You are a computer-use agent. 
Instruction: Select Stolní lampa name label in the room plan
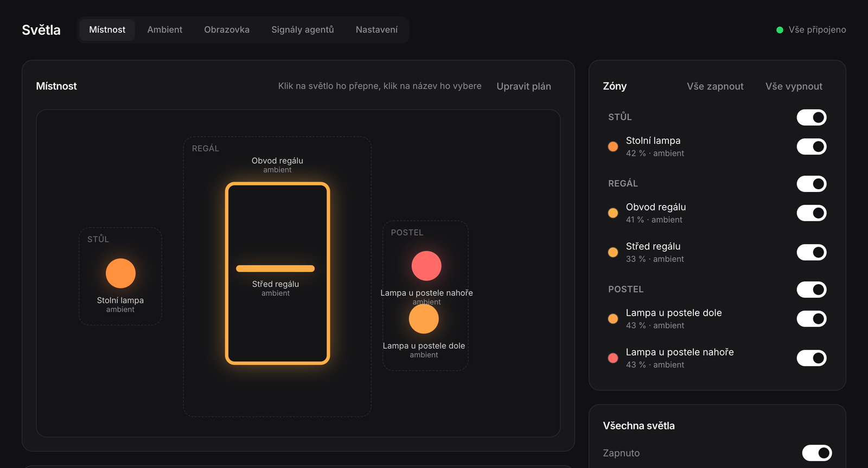(120, 300)
